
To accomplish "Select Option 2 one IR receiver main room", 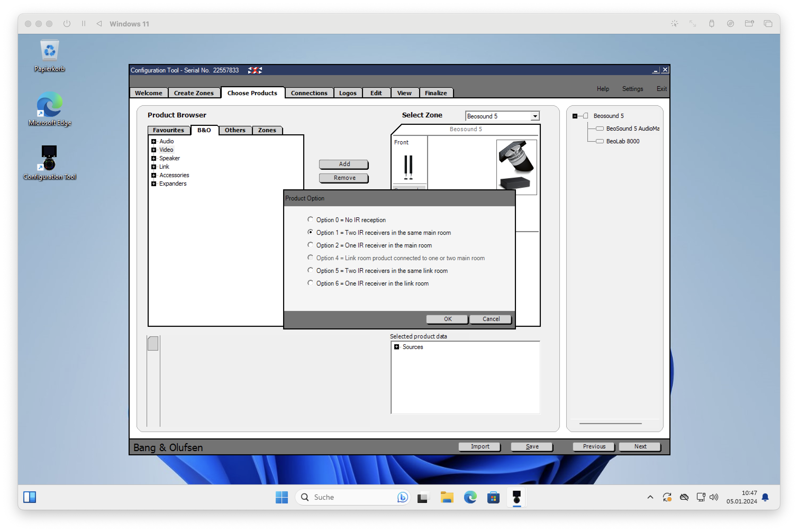I will pyautogui.click(x=310, y=245).
